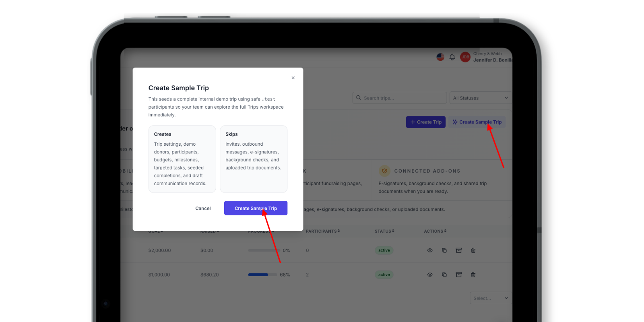Close the Create Sample Trip dialog

click(293, 78)
